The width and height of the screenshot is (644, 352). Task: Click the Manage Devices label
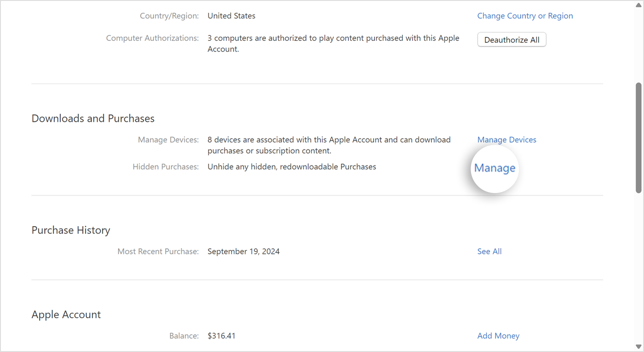coord(168,139)
